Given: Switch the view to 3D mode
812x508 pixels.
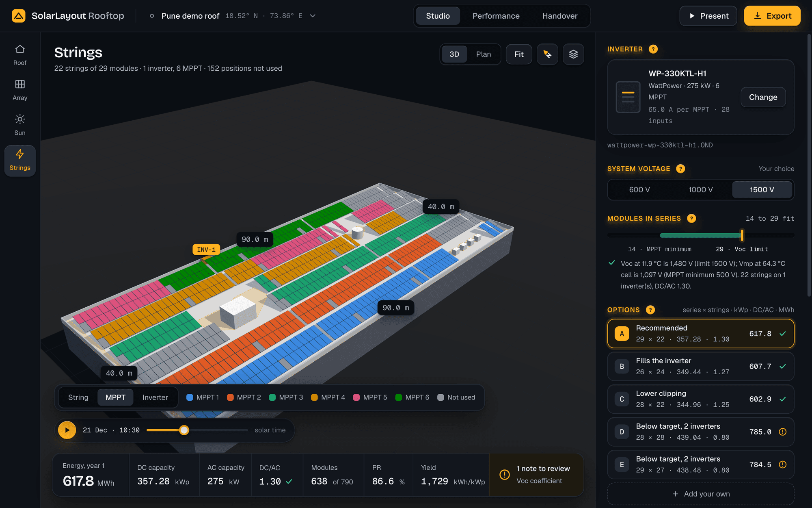Looking at the screenshot, I should 454,54.
